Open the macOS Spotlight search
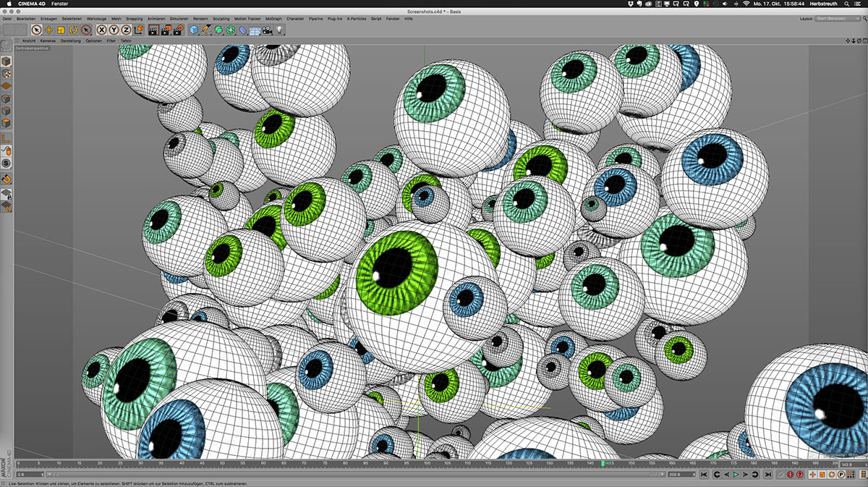This screenshot has width=868, height=487. [846, 4]
